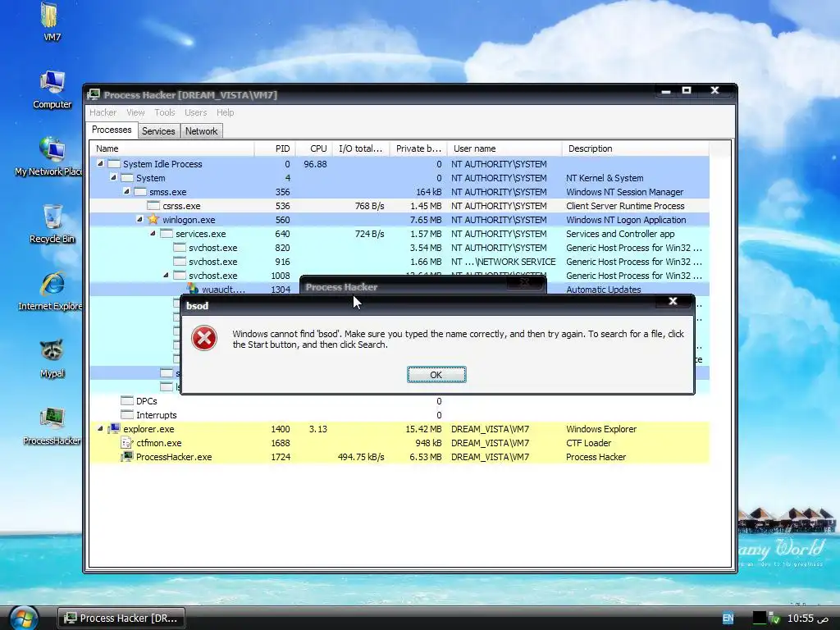Click the csrss.exe process icon

(x=153, y=205)
